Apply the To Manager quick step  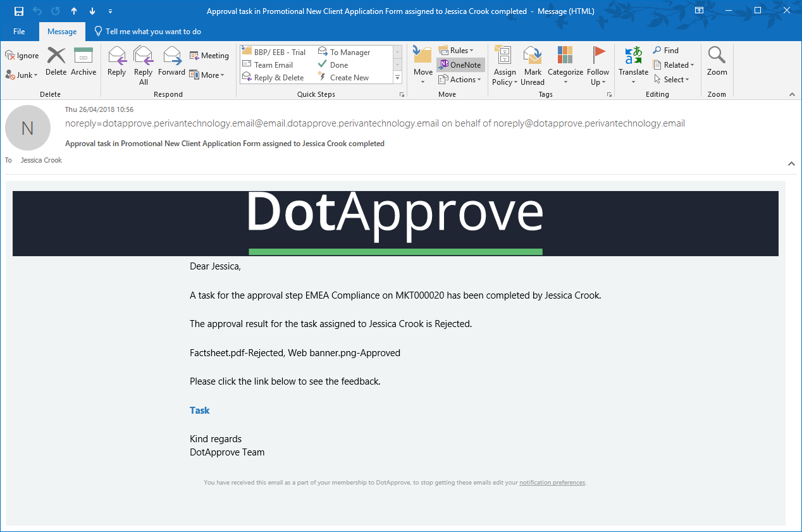click(344, 52)
